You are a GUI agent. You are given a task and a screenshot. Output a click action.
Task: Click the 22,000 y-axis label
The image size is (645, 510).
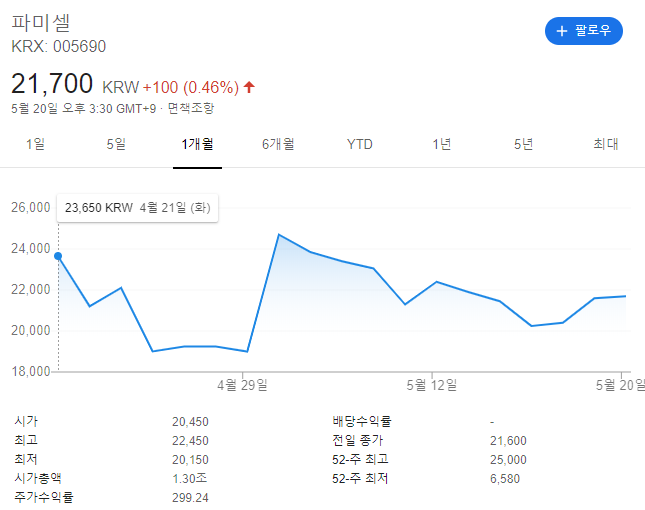[x=30, y=290]
